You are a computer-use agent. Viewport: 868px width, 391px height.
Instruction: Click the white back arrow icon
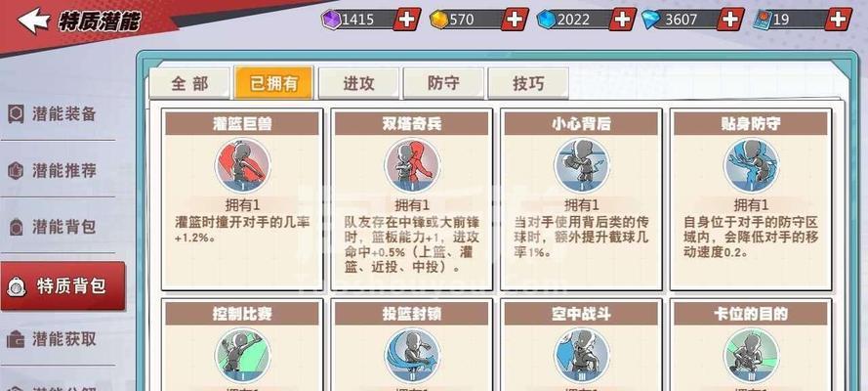pyautogui.click(x=33, y=21)
